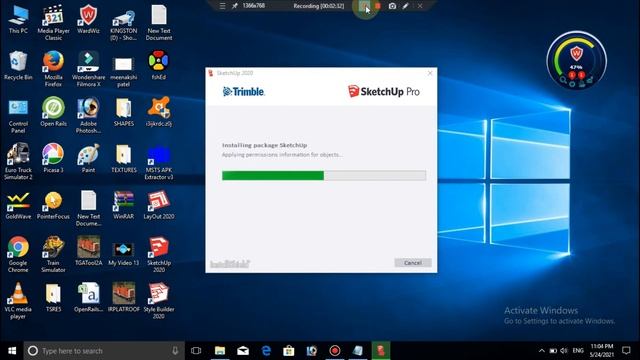Select the TEXTURES folder icon
This screenshot has height=360, width=640.
pyautogui.click(x=124, y=158)
